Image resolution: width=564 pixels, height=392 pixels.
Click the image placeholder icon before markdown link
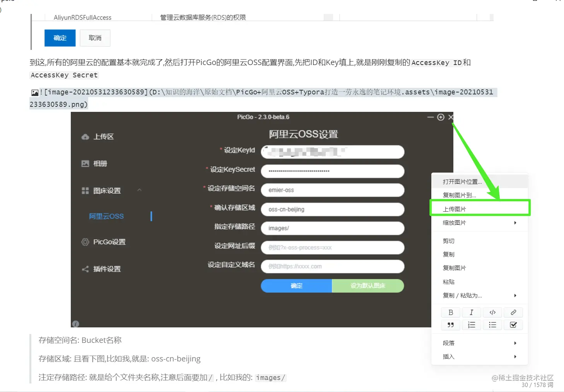[35, 92]
